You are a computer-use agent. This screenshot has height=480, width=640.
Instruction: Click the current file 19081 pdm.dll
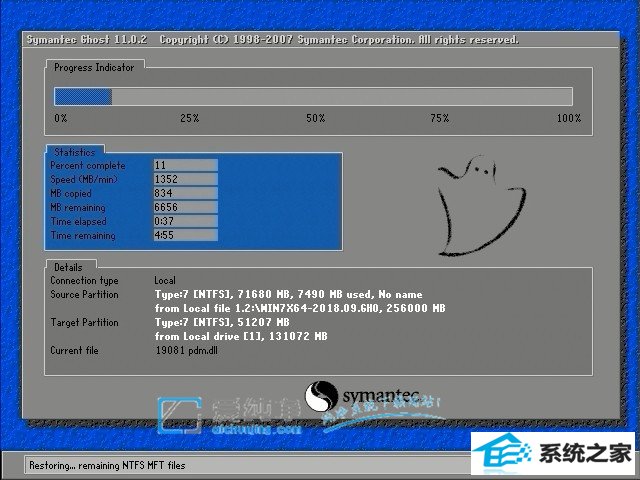pyautogui.click(x=187, y=350)
